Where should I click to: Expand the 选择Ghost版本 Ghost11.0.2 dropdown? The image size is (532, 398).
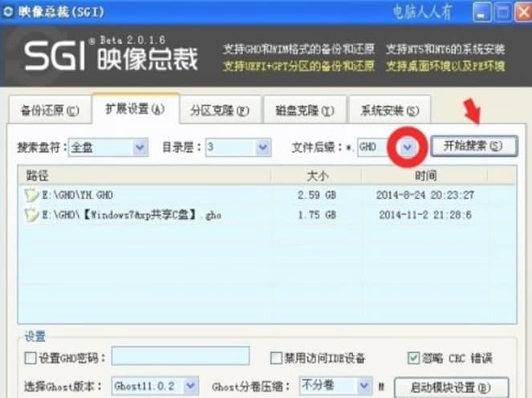tap(191, 386)
